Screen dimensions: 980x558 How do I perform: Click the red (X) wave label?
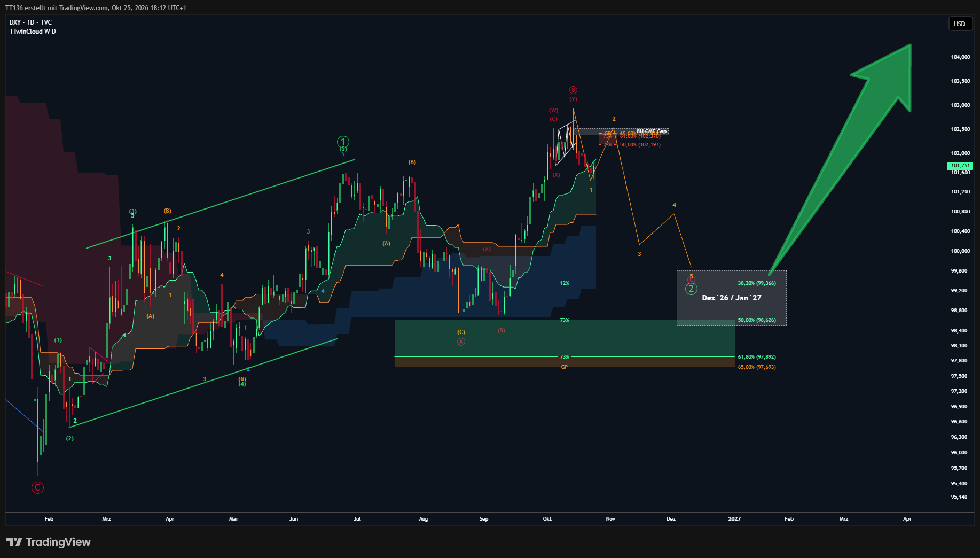tap(556, 175)
